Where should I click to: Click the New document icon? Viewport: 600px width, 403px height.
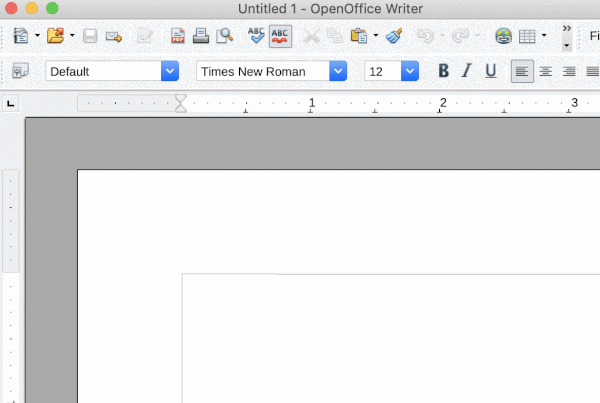tap(21, 36)
